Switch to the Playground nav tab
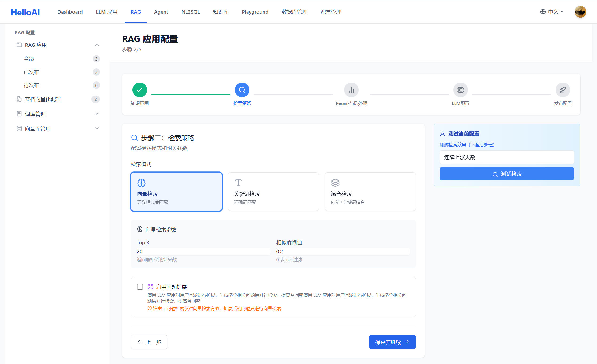 pos(255,12)
